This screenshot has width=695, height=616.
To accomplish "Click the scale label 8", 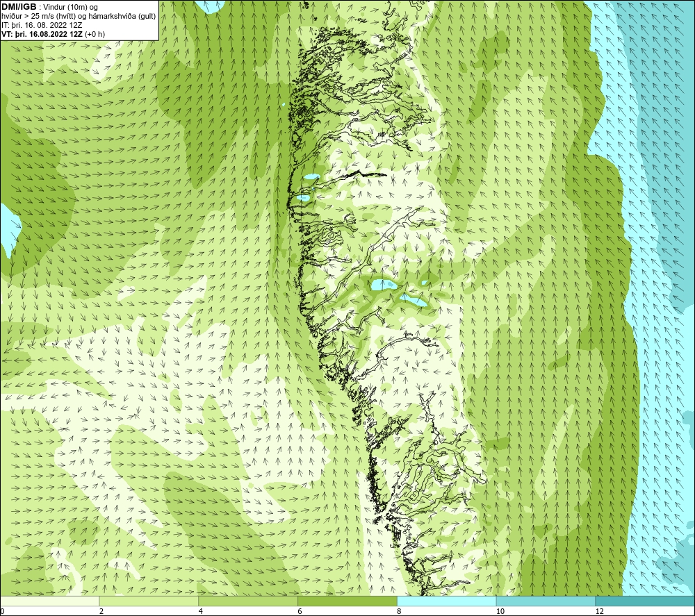I will tap(400, 612).
